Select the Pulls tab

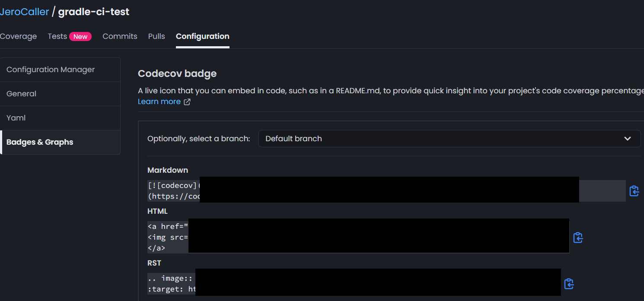(x=156, y=36)
